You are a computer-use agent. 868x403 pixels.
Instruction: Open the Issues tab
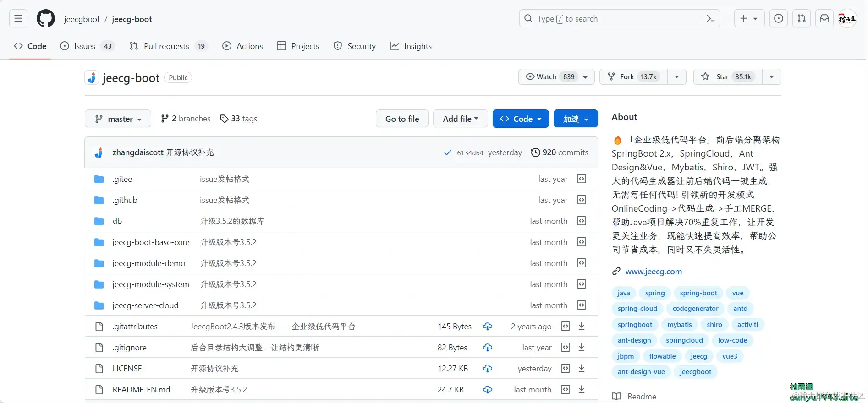[x=87, y=46]
